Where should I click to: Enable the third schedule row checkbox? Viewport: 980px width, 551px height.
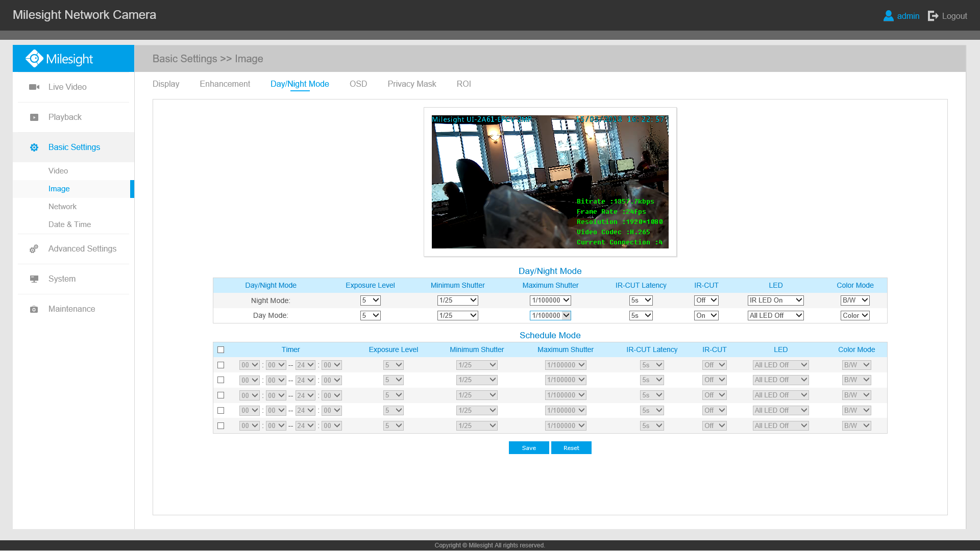(x=221, y=395)
